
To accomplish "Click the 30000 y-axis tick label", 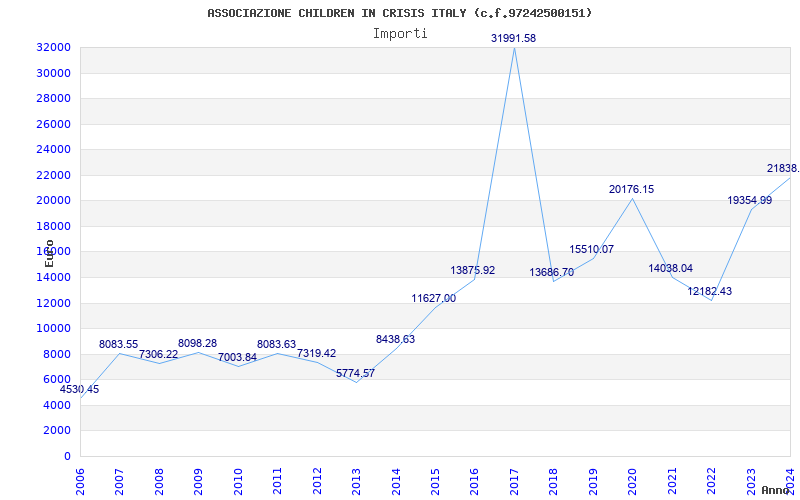I will (53, 73).
